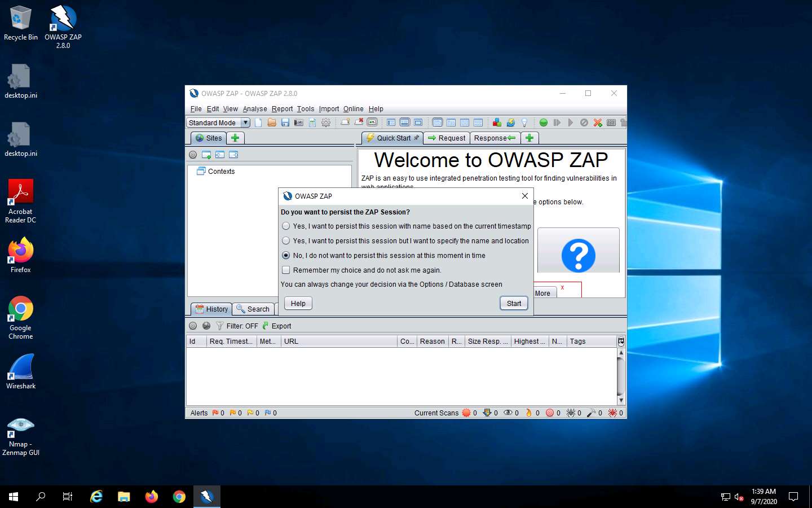Click Start in the session dialog
This screenshot has width=812, height=508.
[x=513, y=303]
